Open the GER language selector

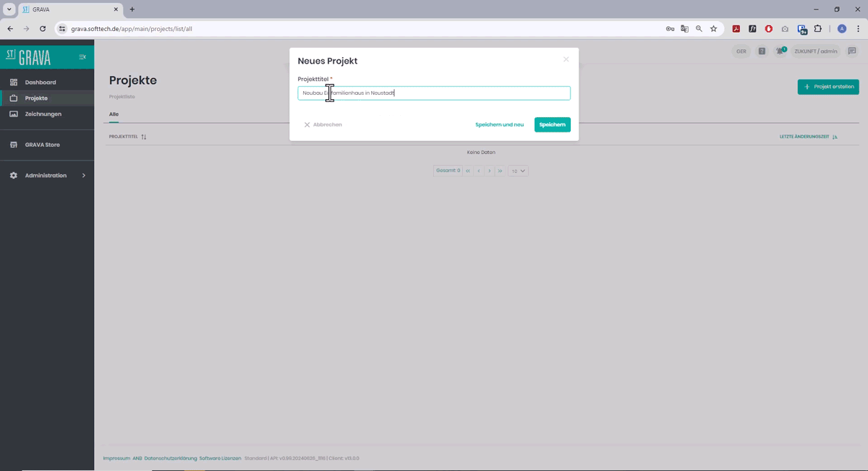[x=741, y=51]
